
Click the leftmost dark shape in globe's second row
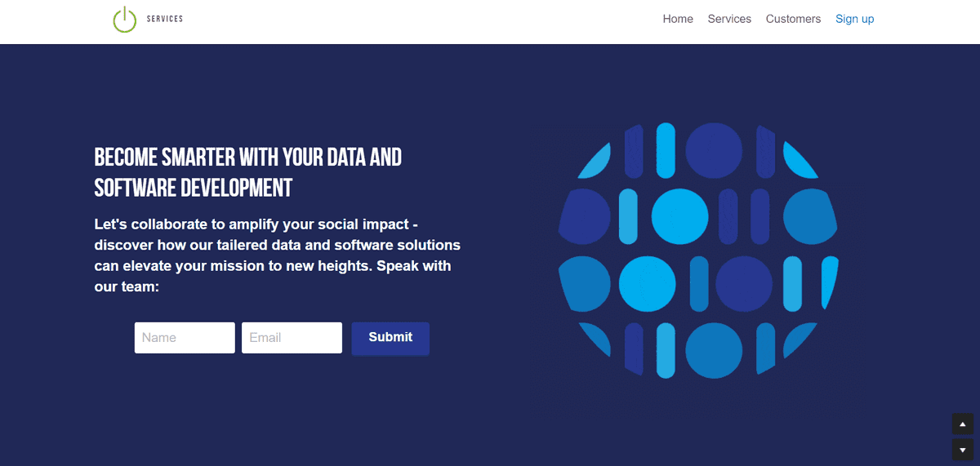click(x=585, y=217)
